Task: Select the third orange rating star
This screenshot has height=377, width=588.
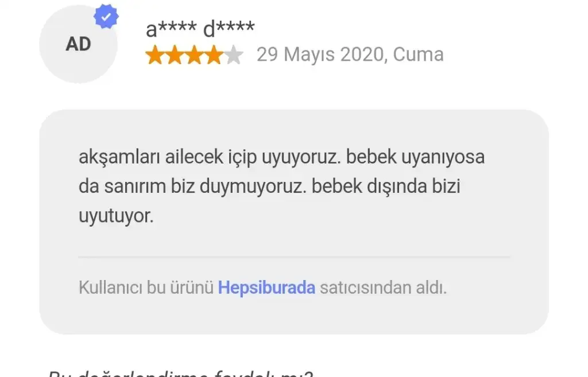Action: [194, 55]
